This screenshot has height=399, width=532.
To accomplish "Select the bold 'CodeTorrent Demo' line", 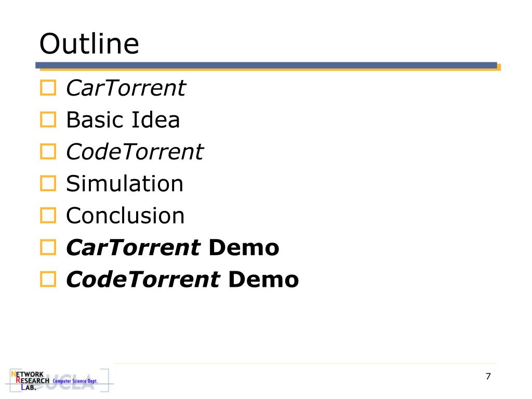I will click(182, 279).
